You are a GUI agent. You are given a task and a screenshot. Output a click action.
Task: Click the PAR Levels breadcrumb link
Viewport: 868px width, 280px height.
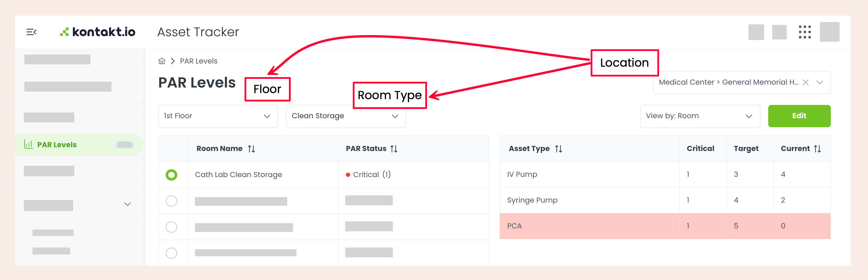pos(198,61)
